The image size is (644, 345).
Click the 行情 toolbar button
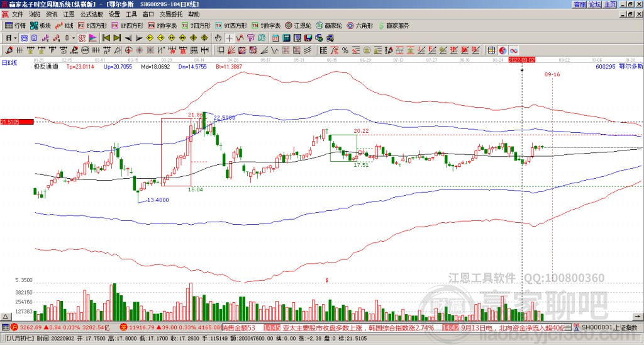pyautogui.click(x=15, y=25)
